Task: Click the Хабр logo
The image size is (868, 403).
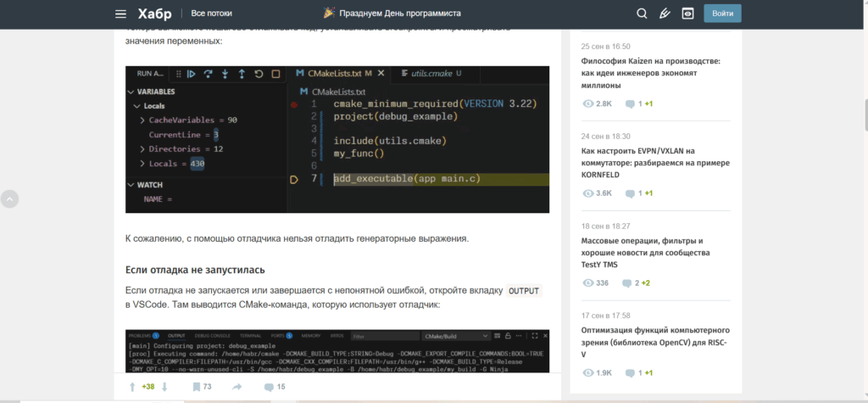Action: tap(154, 14)
